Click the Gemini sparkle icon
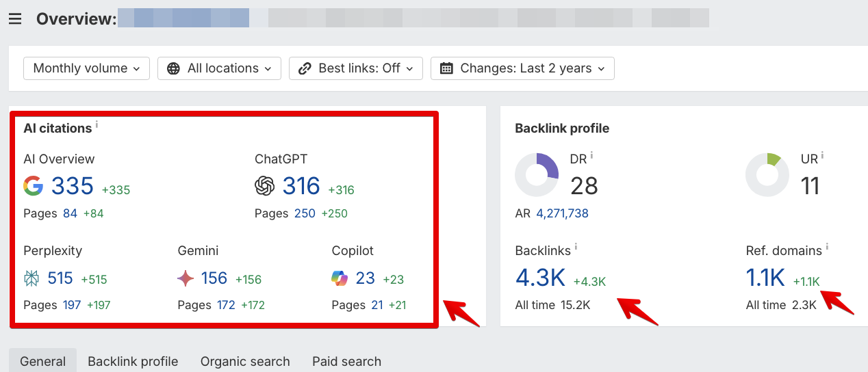This screenshot has width=868, height=372. (186, 278)
